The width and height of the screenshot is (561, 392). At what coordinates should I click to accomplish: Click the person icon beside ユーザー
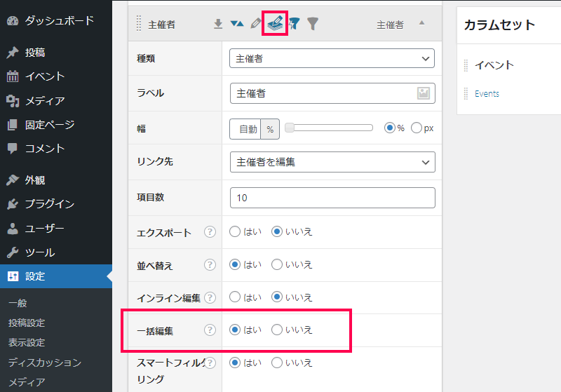(13, 229)
